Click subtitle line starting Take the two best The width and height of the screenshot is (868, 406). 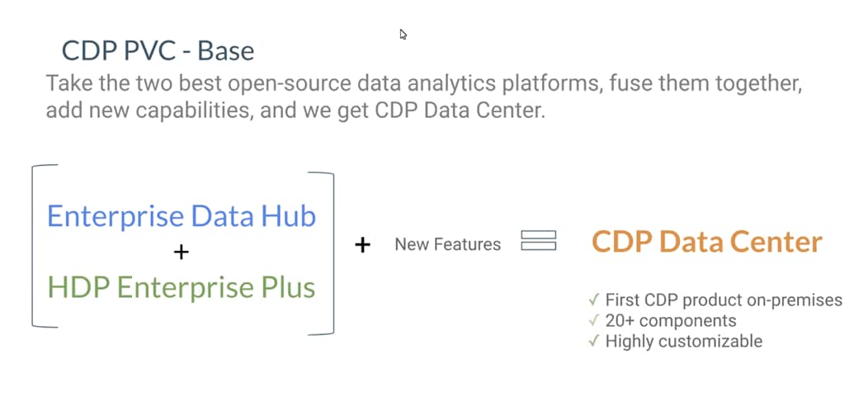coord(424,84)
